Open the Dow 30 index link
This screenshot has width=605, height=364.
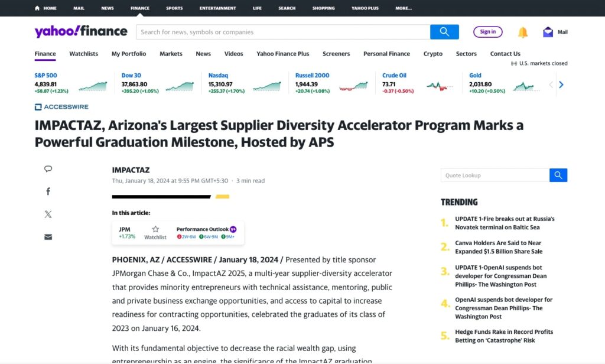(x=131, y=75)
